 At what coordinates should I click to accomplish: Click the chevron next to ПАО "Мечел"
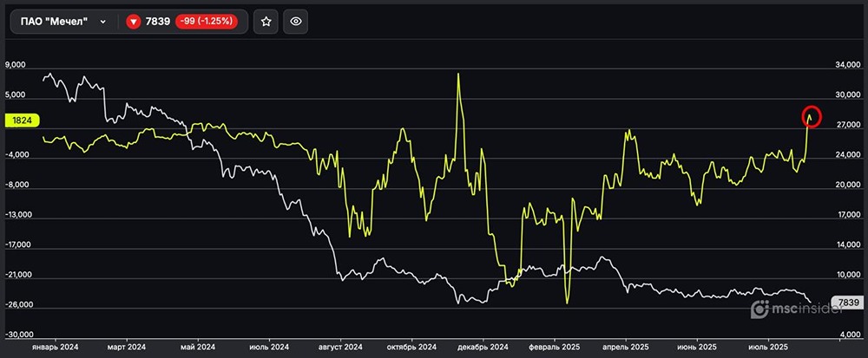(103, 22)
